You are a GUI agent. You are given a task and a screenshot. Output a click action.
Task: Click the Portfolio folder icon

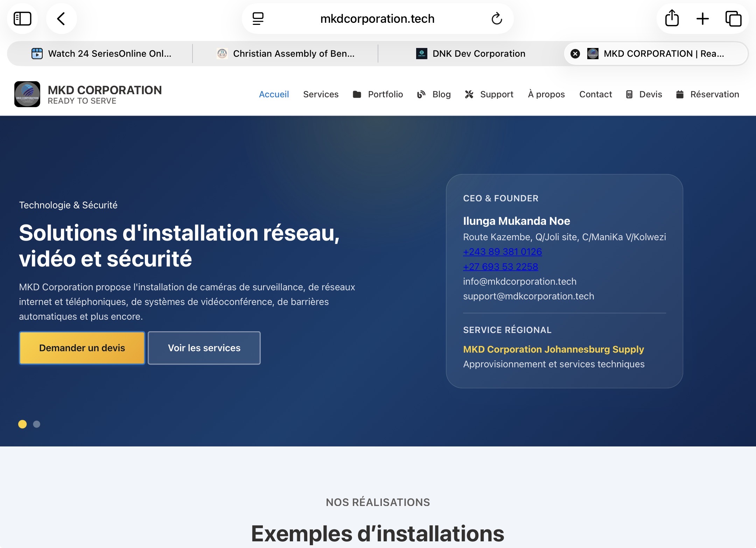coord(357,94)
